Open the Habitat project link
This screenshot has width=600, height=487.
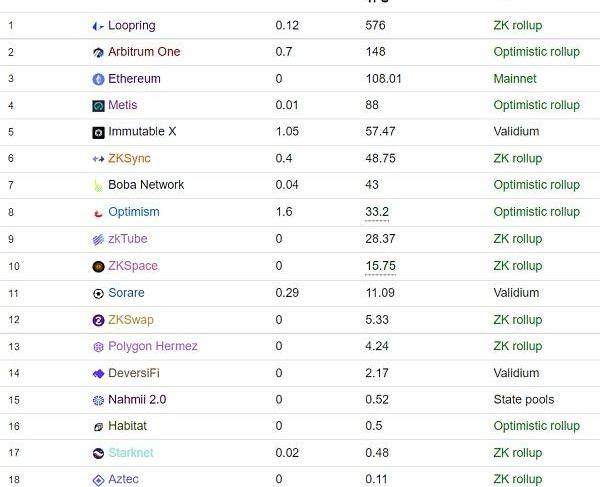pos(127,426)
